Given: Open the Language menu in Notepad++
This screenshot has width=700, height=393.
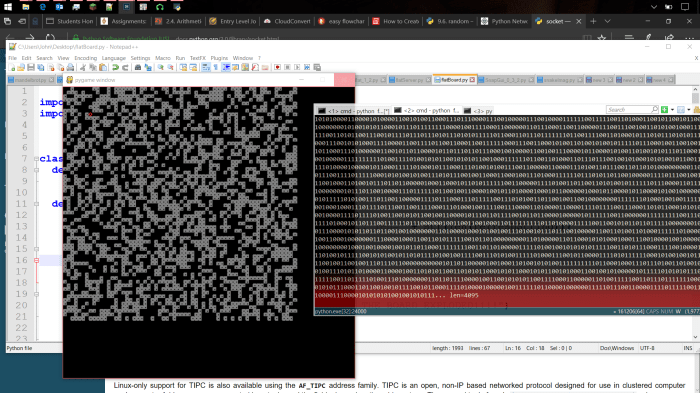Looking at the screenshot, I should click(113, 58).
